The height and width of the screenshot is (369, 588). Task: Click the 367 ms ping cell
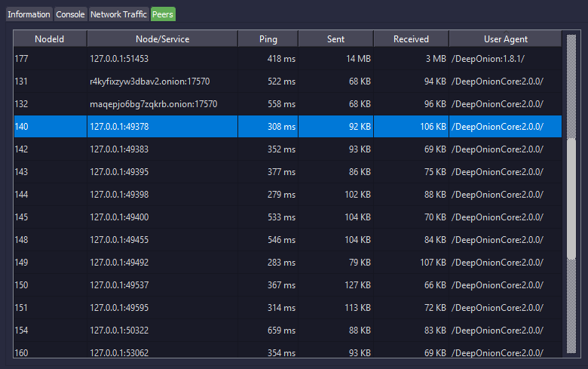point(268,285)
